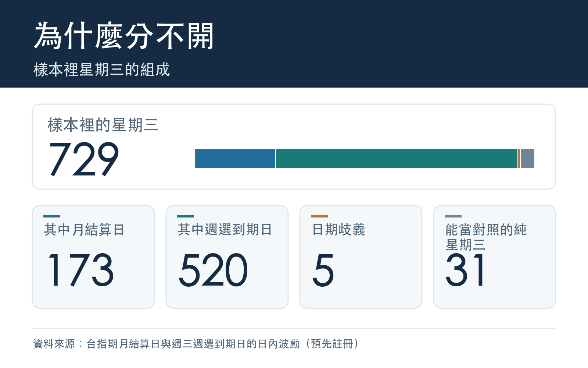Select the thin orange segment of the bar
The height and width of the screenshot is (368, 588).
519,159
